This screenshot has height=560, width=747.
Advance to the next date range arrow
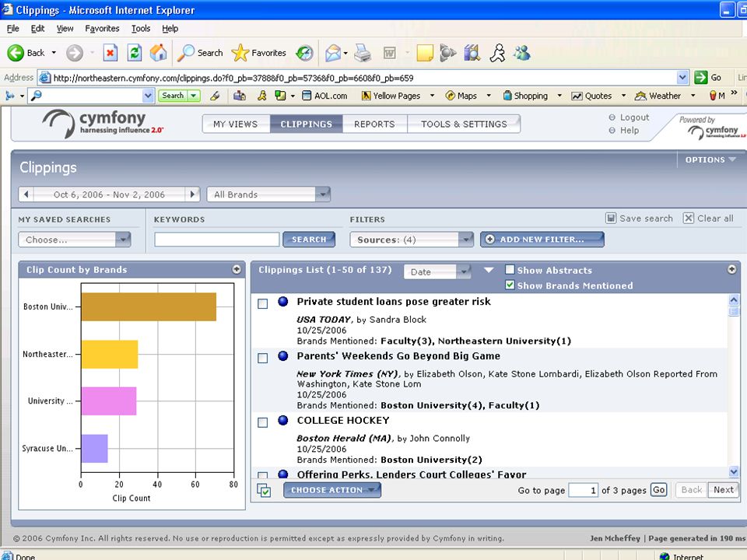coord(192,194)
